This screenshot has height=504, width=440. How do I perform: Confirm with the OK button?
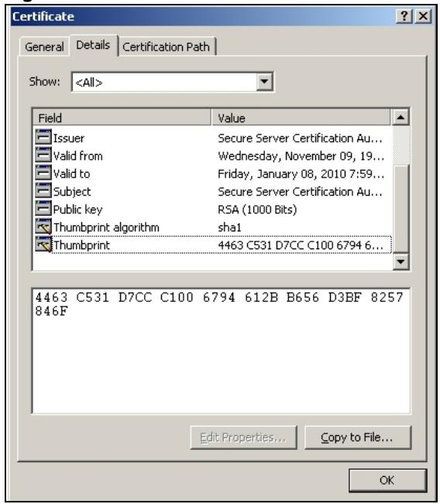(x=387, y=480)
